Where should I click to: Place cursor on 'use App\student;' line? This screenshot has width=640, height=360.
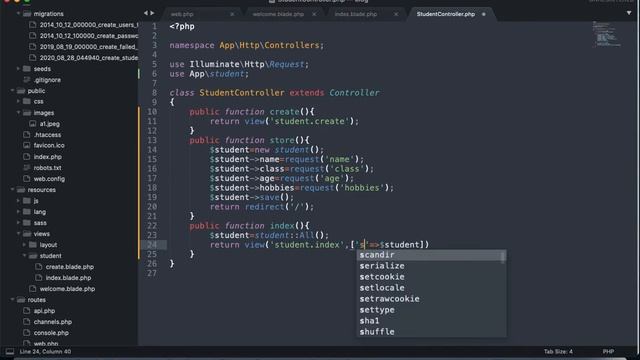[x=209, y=74]
